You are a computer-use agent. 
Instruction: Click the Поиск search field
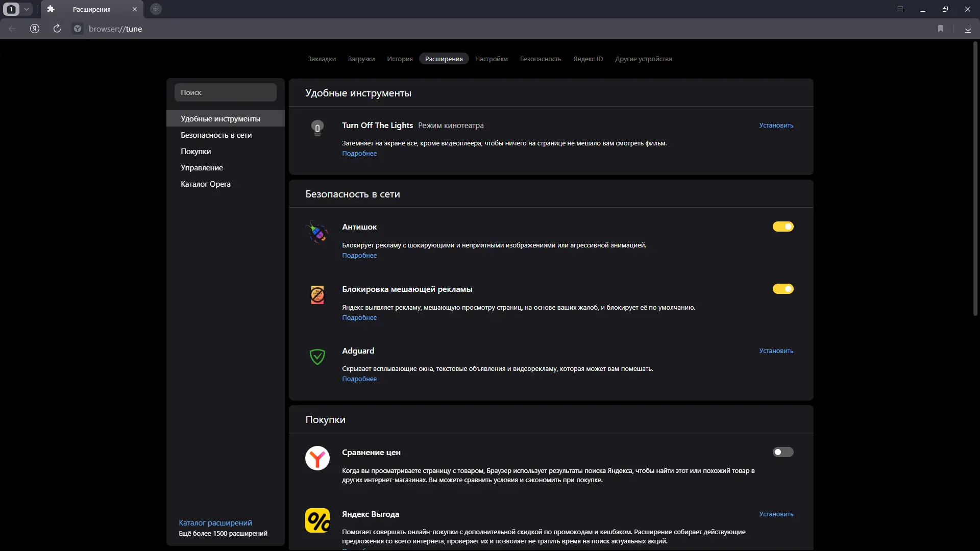click(x=225, y=92)
